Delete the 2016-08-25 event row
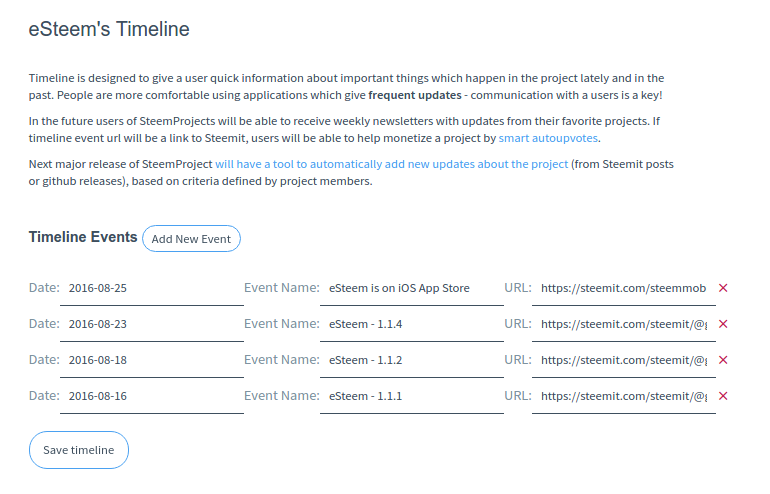Screen dimensions: 770x494 [x=723, y=288]
